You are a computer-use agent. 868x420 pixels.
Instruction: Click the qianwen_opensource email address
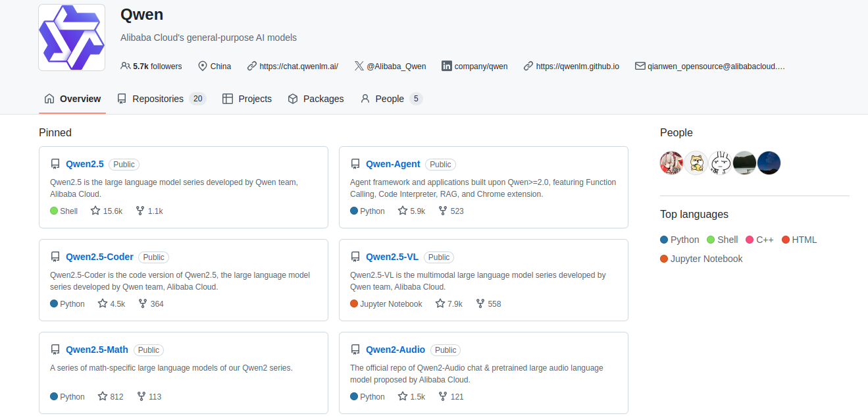point(717,66)
